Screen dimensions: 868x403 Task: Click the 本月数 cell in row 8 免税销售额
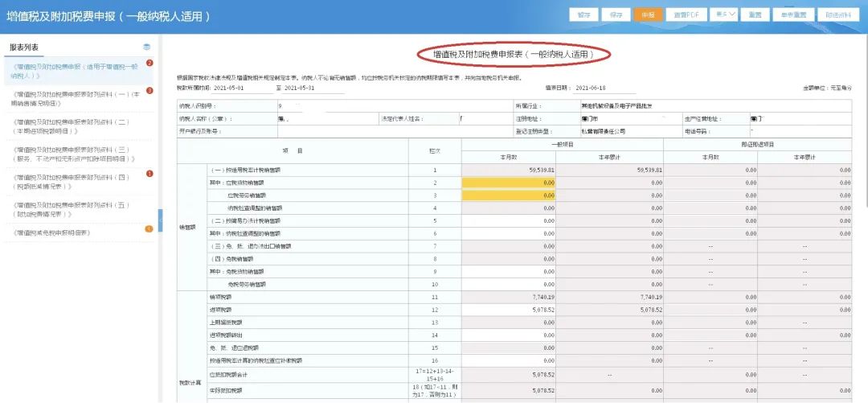tap(508, 260)
